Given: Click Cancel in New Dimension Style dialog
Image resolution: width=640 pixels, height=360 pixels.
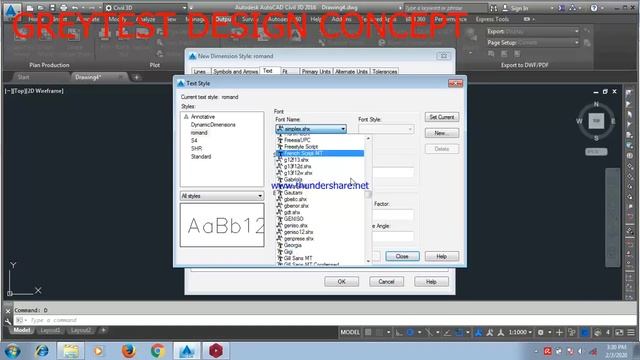Looking at the screenshot, I should click(386, 282).
